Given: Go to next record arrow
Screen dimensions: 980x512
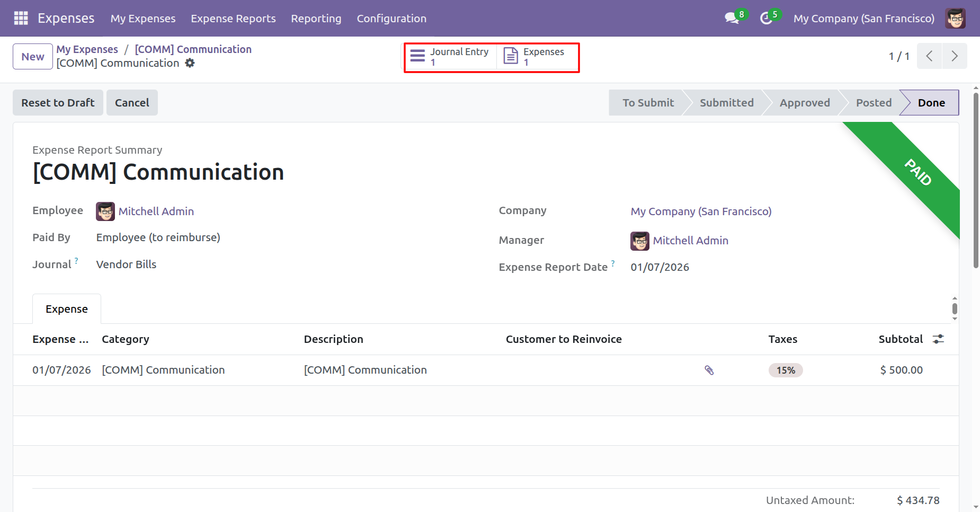Looking at the screenshot, I should pos(954,56).
